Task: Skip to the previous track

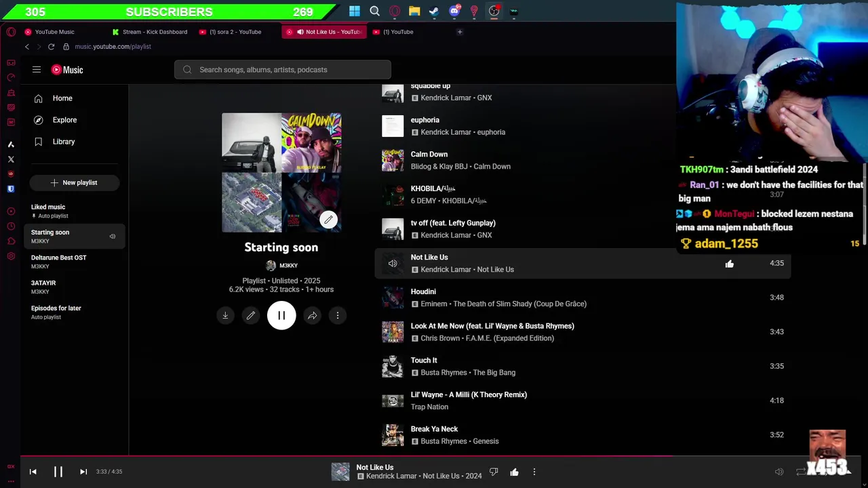Action: pyautogui.click(x=33, y=472)
